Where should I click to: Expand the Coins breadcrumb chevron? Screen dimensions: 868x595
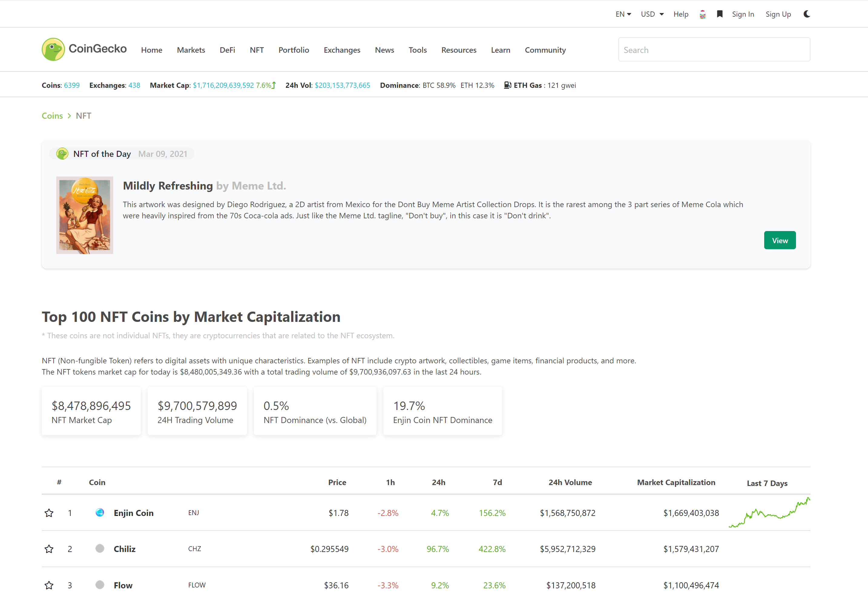pos(69,116)
